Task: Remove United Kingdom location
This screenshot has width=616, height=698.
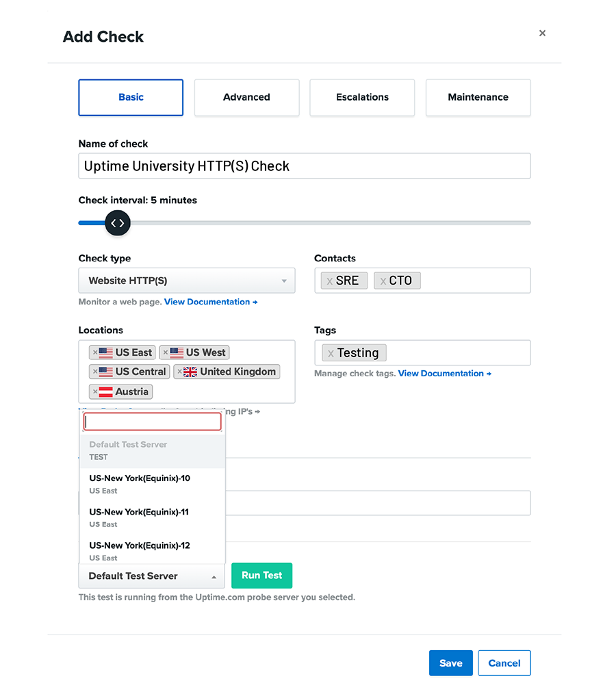Action: pos(179,372)
